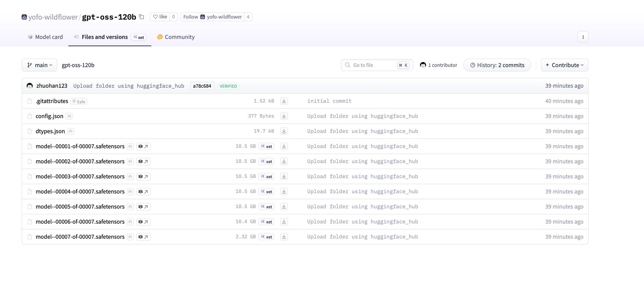Screen dimensions: 644x293
Task: Open the three-dot more options menu
Action: (x=583, y=37)
